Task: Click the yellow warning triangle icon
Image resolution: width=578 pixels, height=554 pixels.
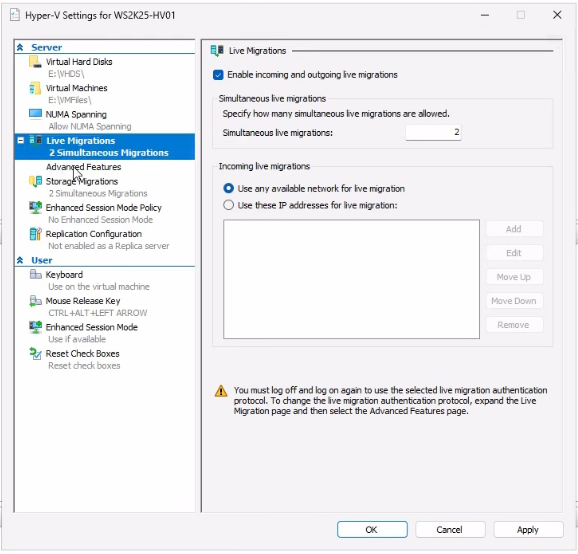Action: (x=221, y=391)
